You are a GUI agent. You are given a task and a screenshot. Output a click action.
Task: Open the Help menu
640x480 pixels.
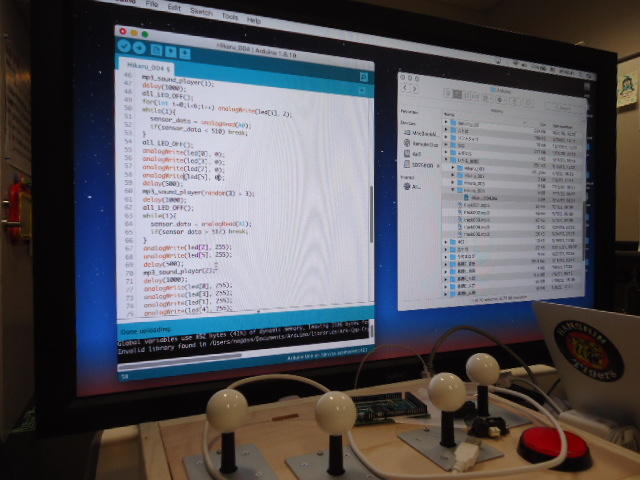click(x=253, y=20)
